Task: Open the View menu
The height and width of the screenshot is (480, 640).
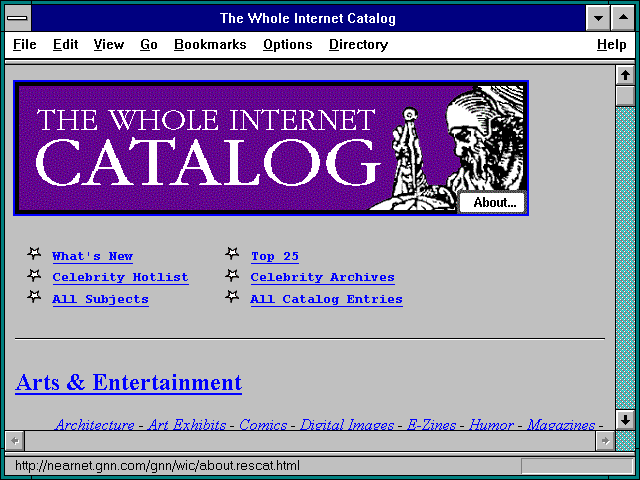Action: [109, 44]
